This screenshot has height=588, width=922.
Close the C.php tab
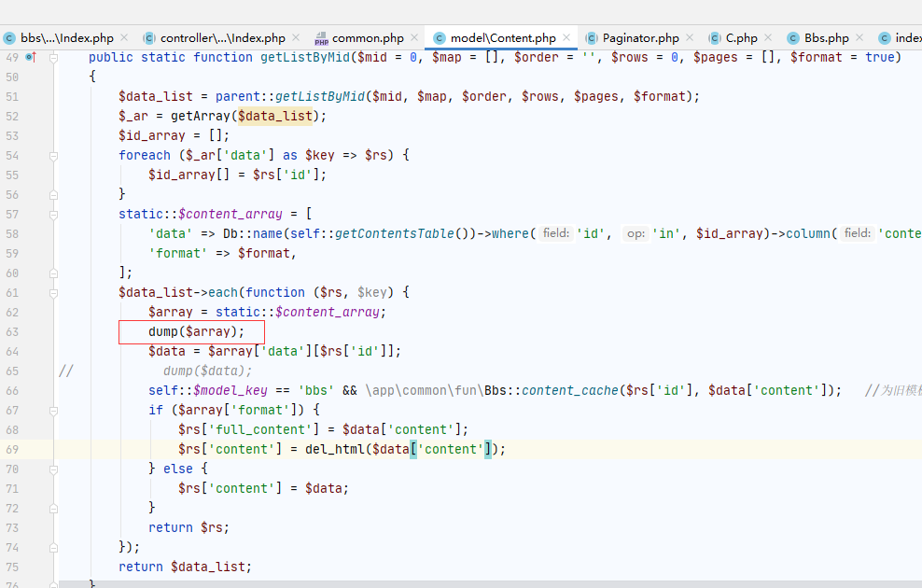click(x=768, y=38)
